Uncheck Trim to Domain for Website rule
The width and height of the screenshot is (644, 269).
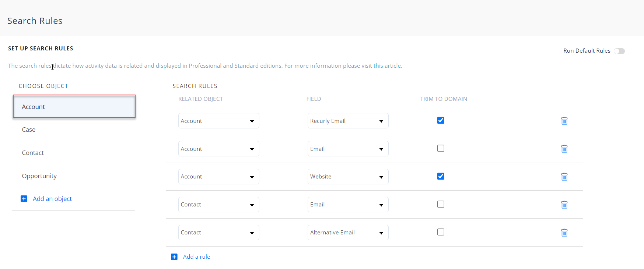click(441, 176)
